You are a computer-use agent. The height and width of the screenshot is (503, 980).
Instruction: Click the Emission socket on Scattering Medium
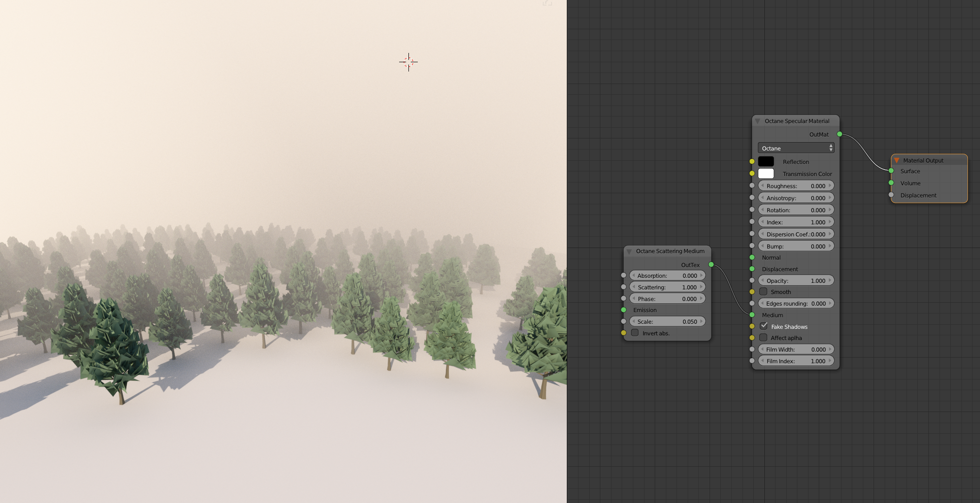[x=624, y=310]
